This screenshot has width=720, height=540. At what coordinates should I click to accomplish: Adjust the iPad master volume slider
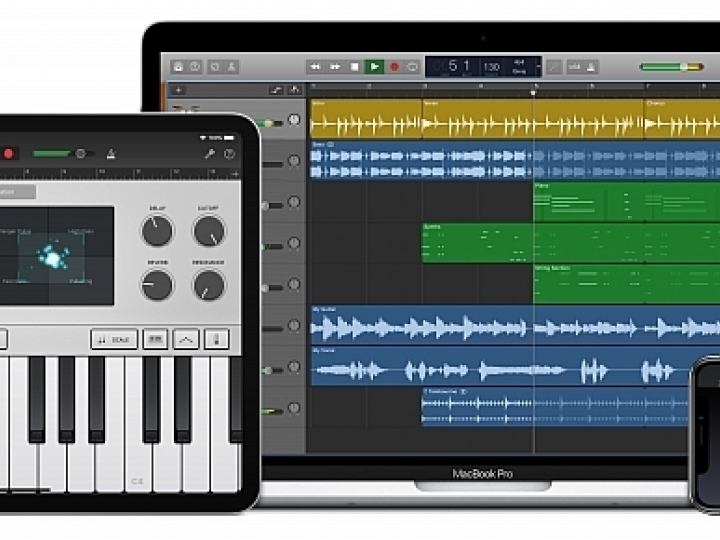click(x=63, y=154)
